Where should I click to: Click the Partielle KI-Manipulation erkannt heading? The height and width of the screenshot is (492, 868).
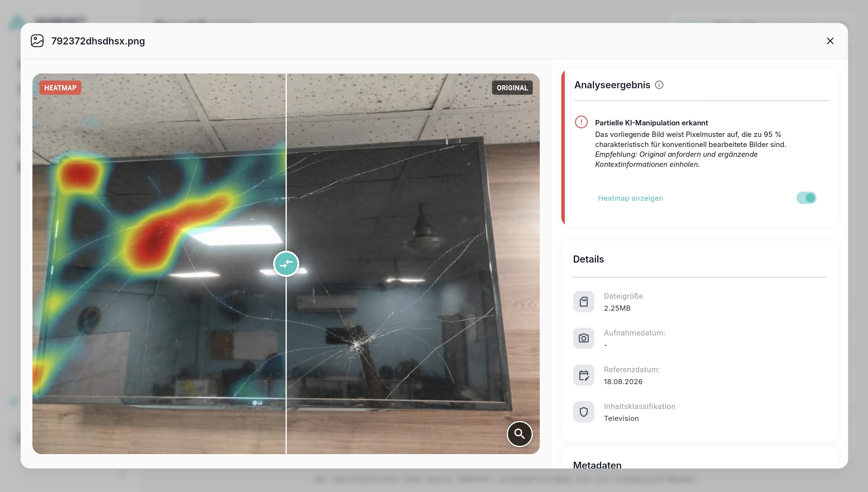(x=651, y=123)
